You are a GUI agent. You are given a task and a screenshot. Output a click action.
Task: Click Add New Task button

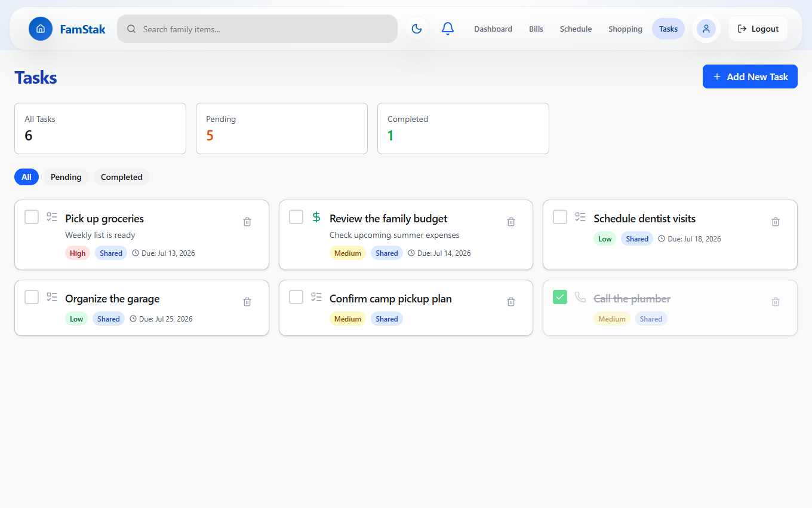(750, 76)
